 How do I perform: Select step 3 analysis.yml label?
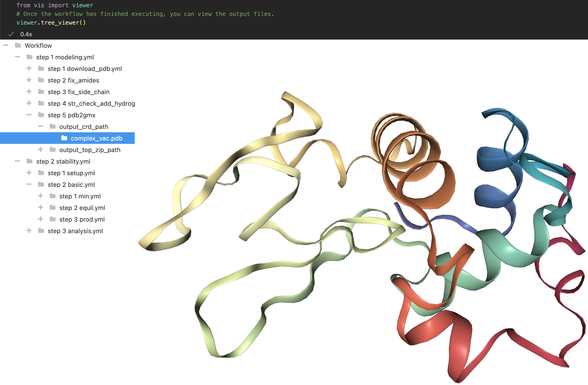pyautogui.click(x=75, y=231)
